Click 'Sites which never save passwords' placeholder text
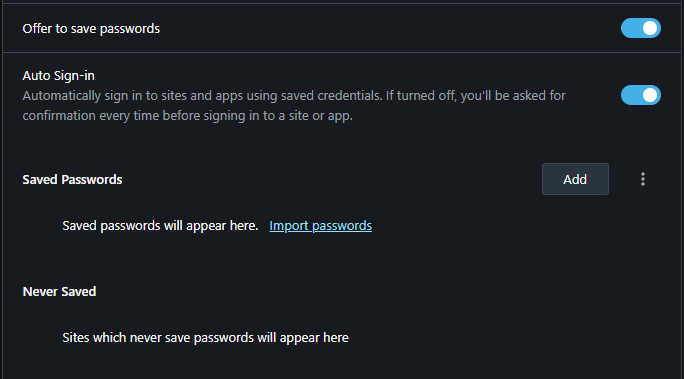The height and width of the screenshot is (379, 684). click(205, 338)
